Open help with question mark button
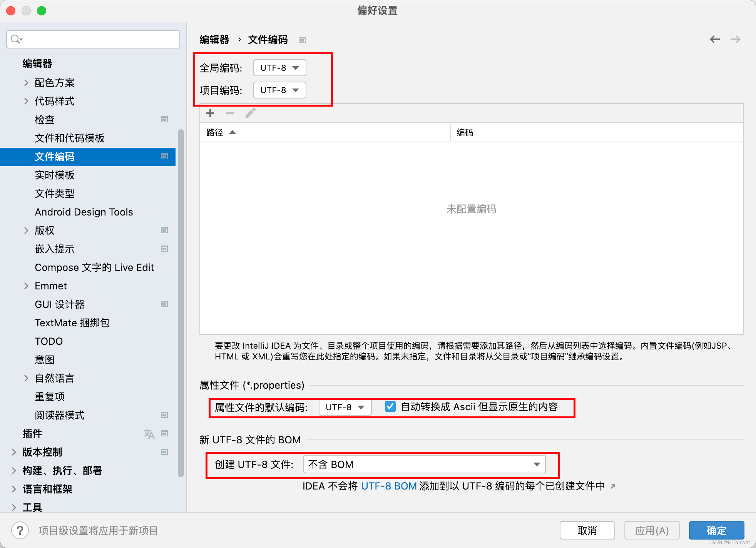This screenshot has width=756, height=548. (20, 530)
